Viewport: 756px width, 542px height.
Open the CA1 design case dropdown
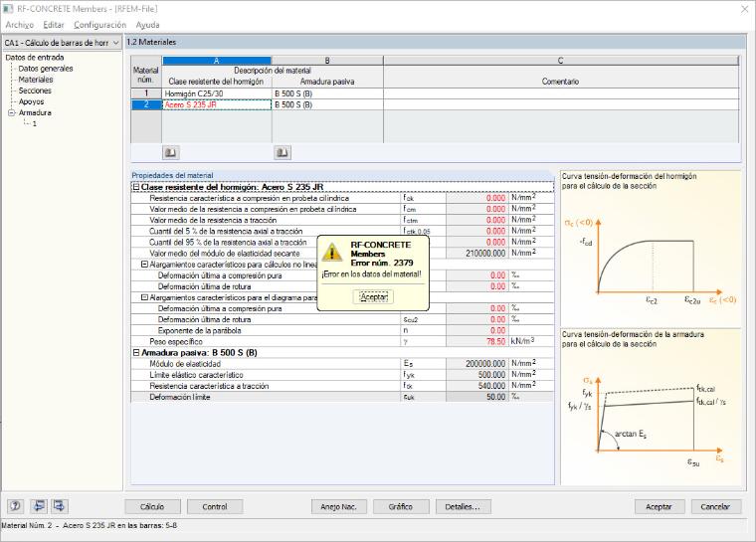point(62,43)
